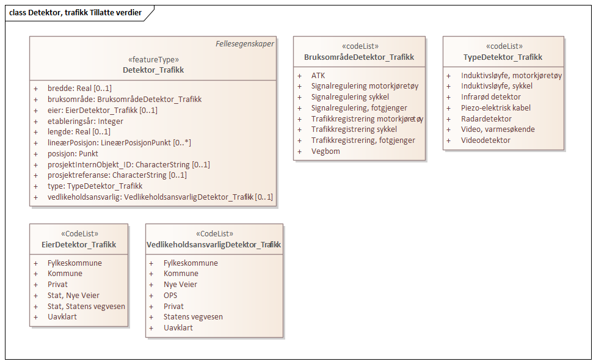Click the 'Vegbom' code value

[325, 151]
